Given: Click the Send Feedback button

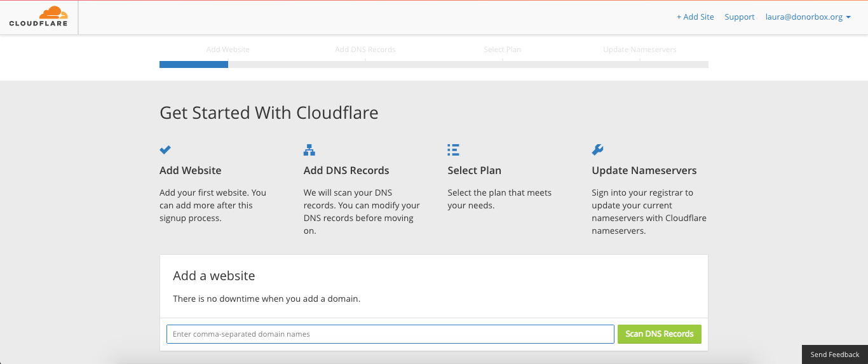Looking at the screenshot, I should tap(834, 354).
